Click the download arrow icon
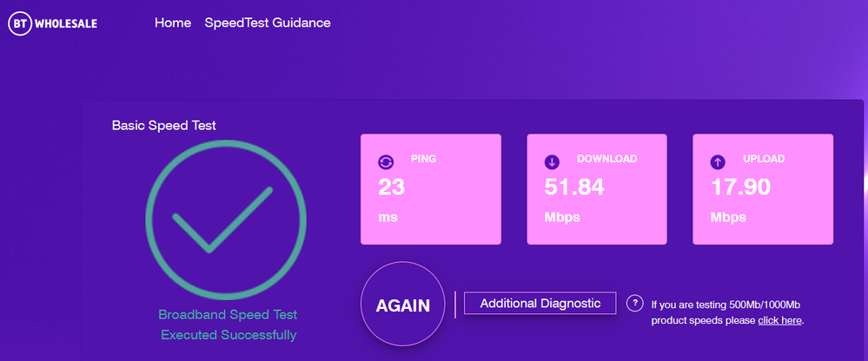 (552, 161)
